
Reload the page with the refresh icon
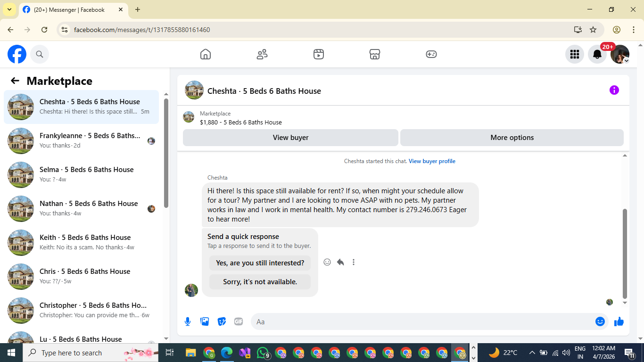pos(44,30)
